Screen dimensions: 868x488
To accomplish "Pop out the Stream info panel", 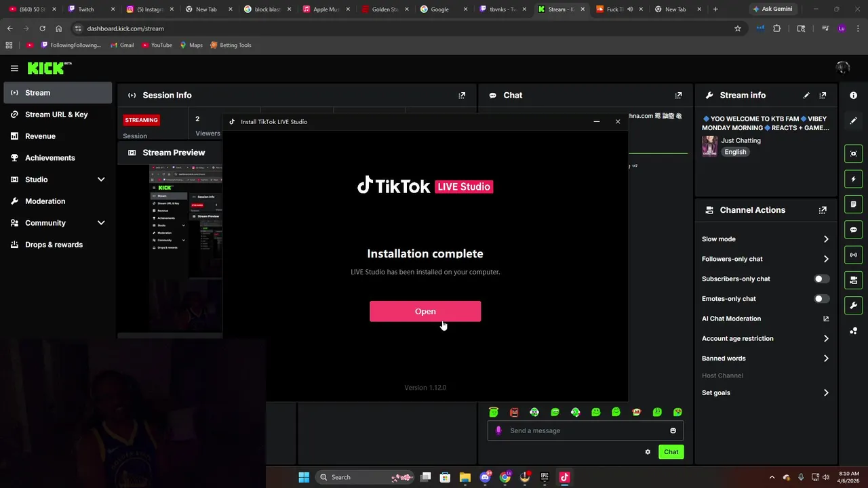I will [x=823, y=96].
